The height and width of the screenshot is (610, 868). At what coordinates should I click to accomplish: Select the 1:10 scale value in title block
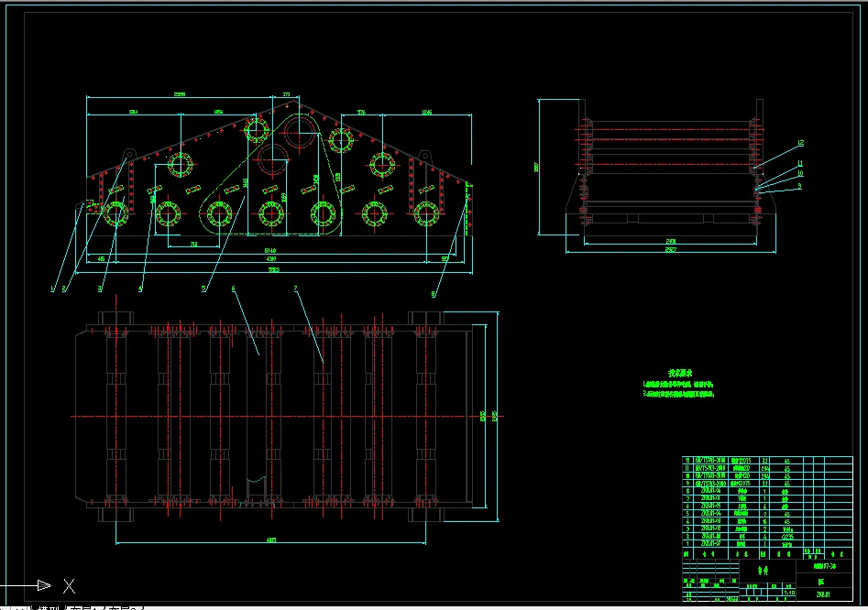coord(789,593)
